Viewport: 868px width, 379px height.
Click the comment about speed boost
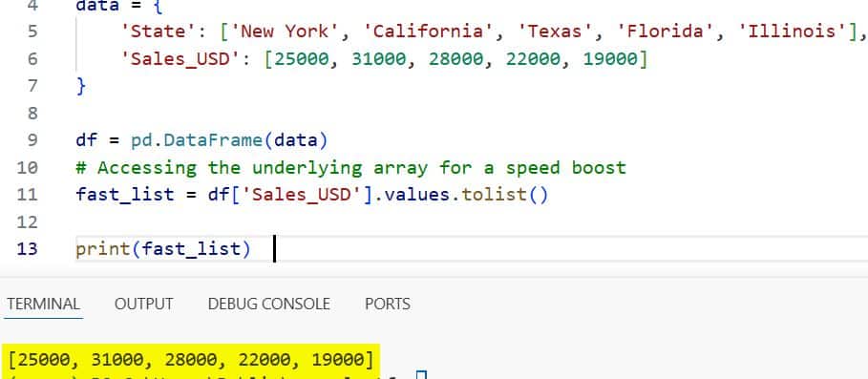pos(351,167)
